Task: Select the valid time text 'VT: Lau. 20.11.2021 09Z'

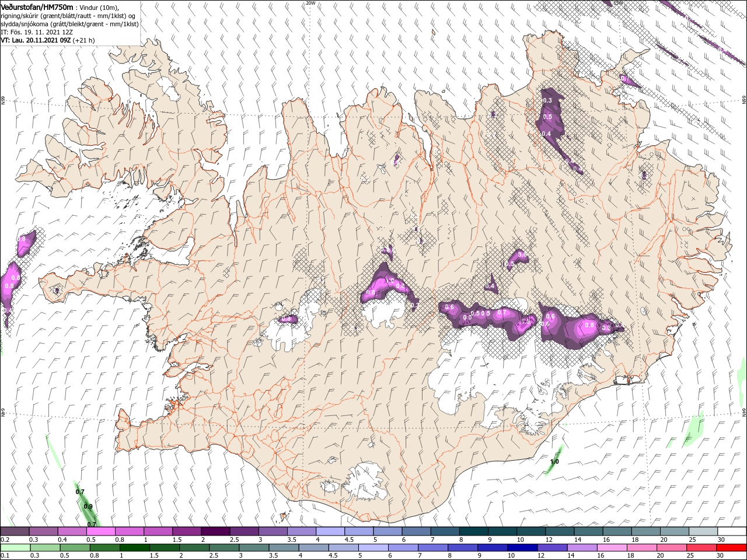Action: (x=36, y=40)
